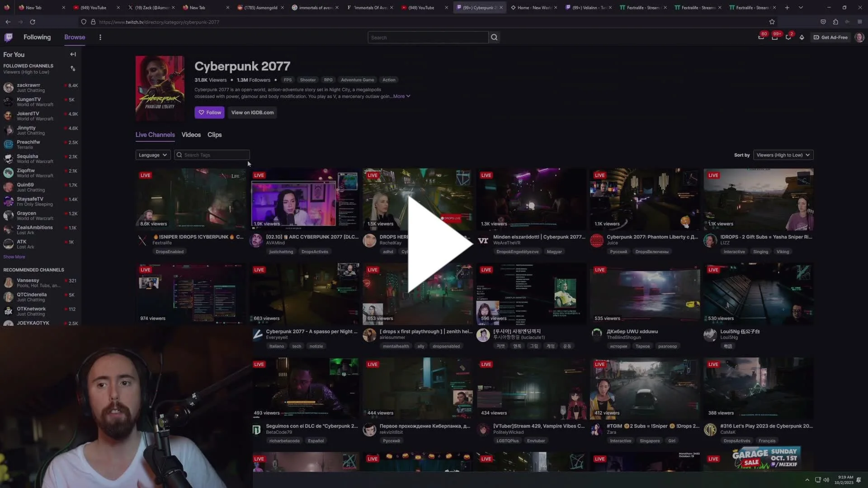This screenshot has height=488, width=868.
Task: Click the WeAreTheVR channel avatar
Action: point(483,240)
